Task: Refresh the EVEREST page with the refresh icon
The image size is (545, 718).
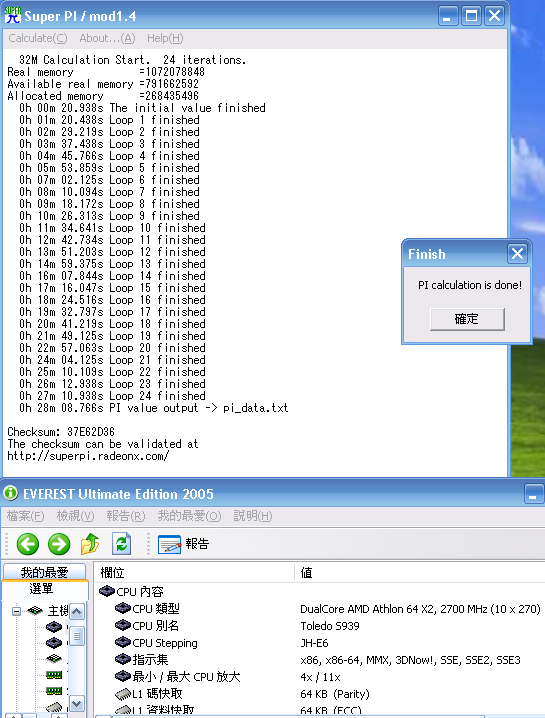Action: tap(121, 544)
